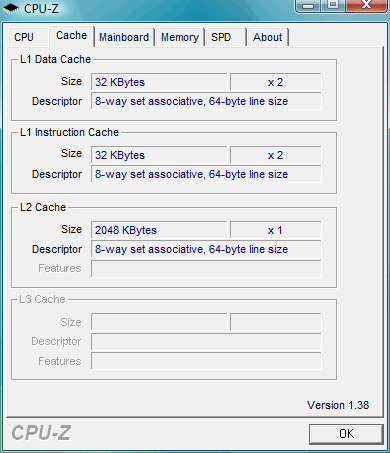
Task: Click L2 Cache descriptor field
Action: [x=206, y=249]
